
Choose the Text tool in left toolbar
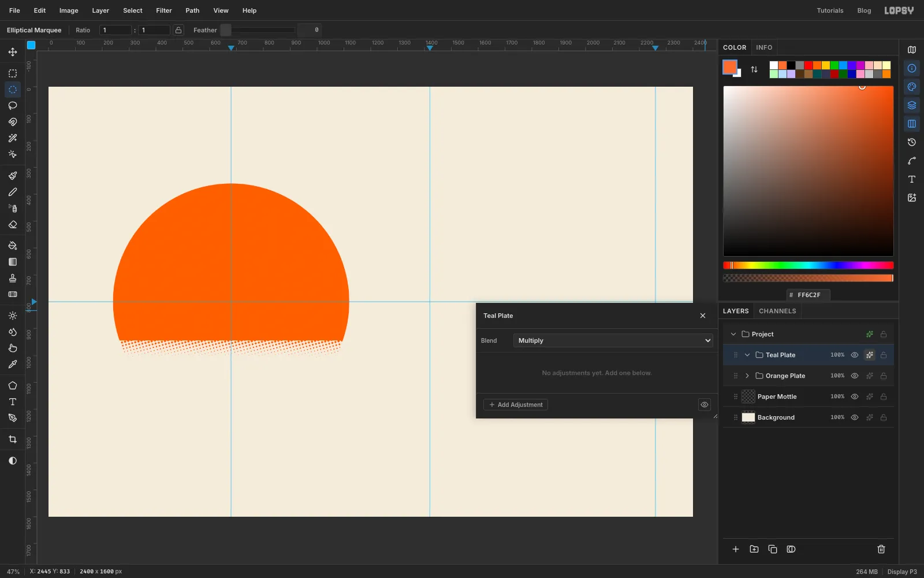click(13, 402)
